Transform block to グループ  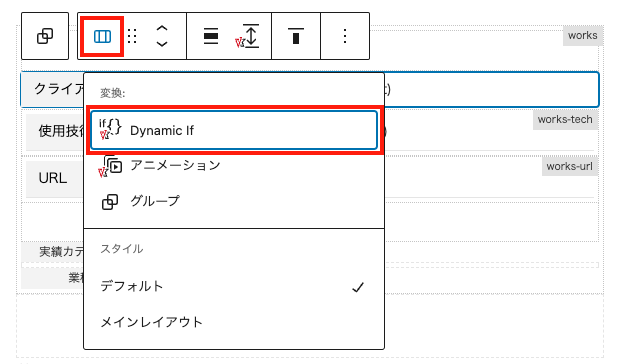tap(234, 201)
